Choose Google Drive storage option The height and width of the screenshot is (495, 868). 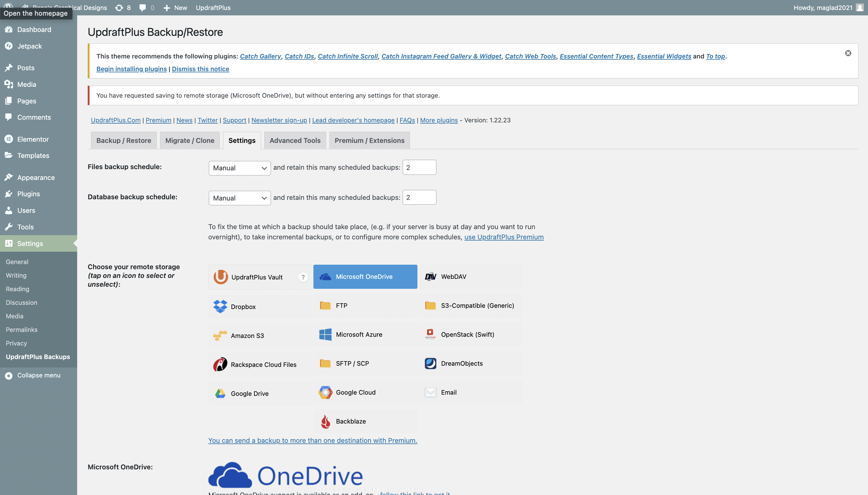click(x=260, y=393)
